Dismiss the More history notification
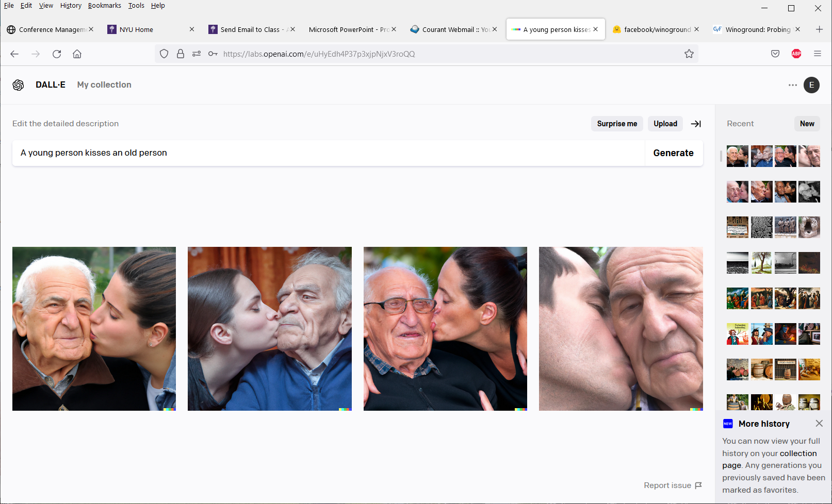Screen dimensions: 832x504 [x=819, y=423]
